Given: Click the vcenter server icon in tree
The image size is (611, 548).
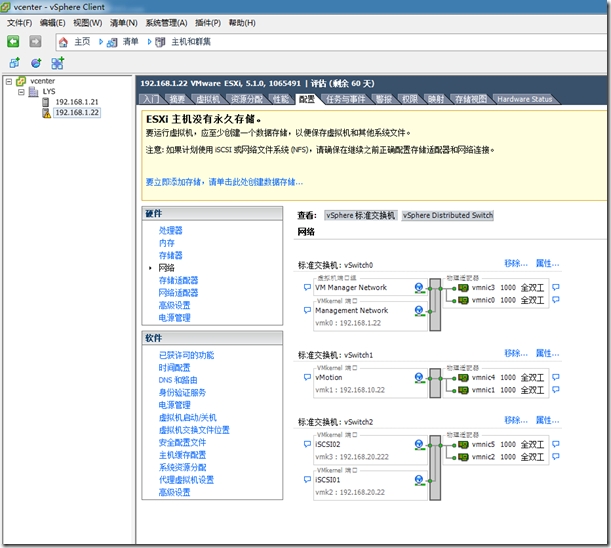Looking at the screenshot, I should [x=21, y=81].
